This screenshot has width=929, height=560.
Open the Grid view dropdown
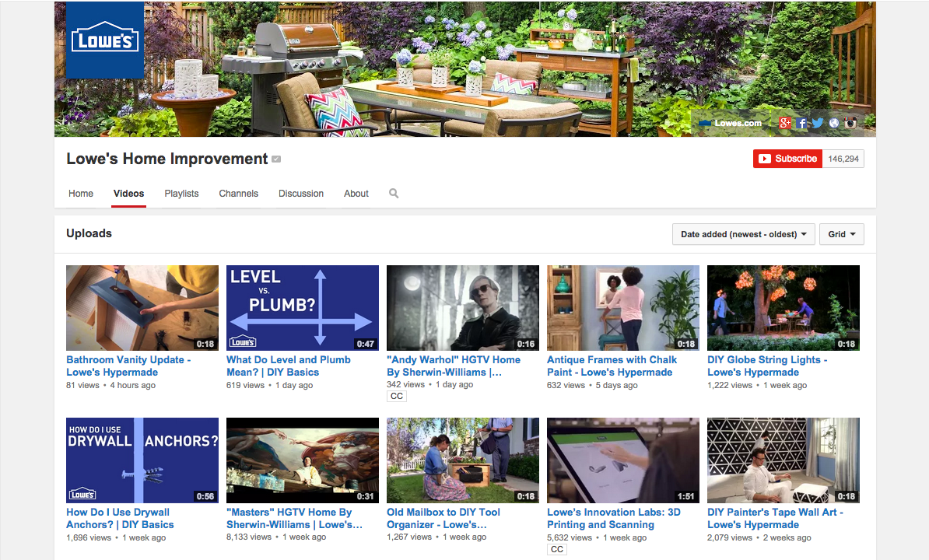(x=841, y=234)
